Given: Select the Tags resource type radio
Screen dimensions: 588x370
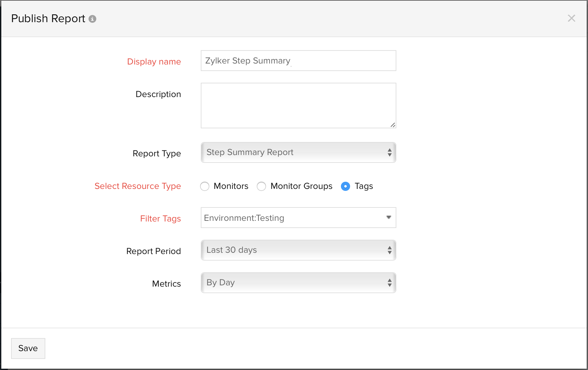Looking at the screenshot, I should point(345,186).
